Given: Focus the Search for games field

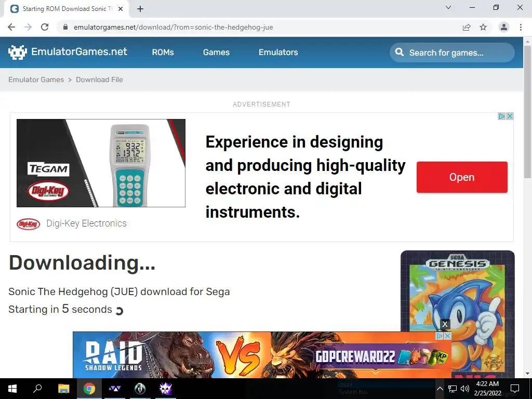Looking at the screenshot, I should pyautogui.click(x=452, y=52).
